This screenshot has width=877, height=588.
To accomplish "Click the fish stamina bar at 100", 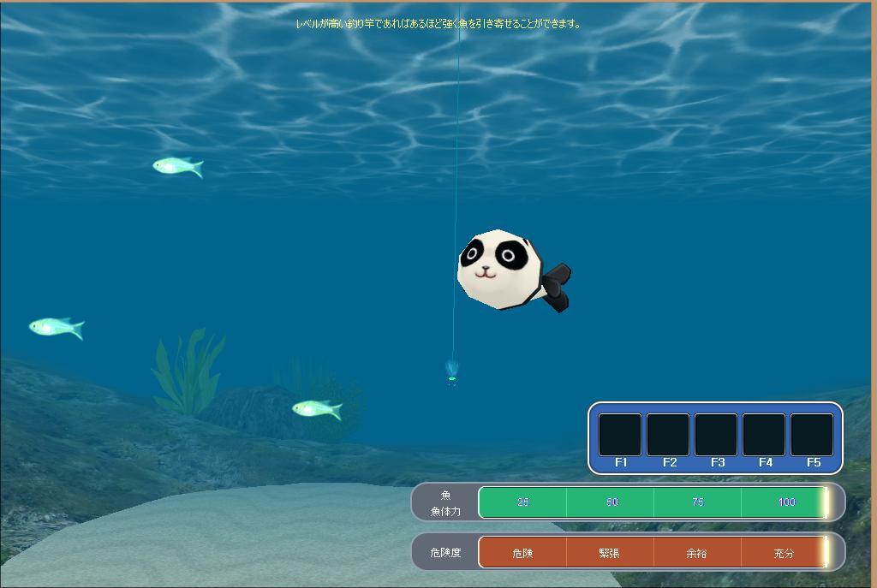I will tap(785, 502).
